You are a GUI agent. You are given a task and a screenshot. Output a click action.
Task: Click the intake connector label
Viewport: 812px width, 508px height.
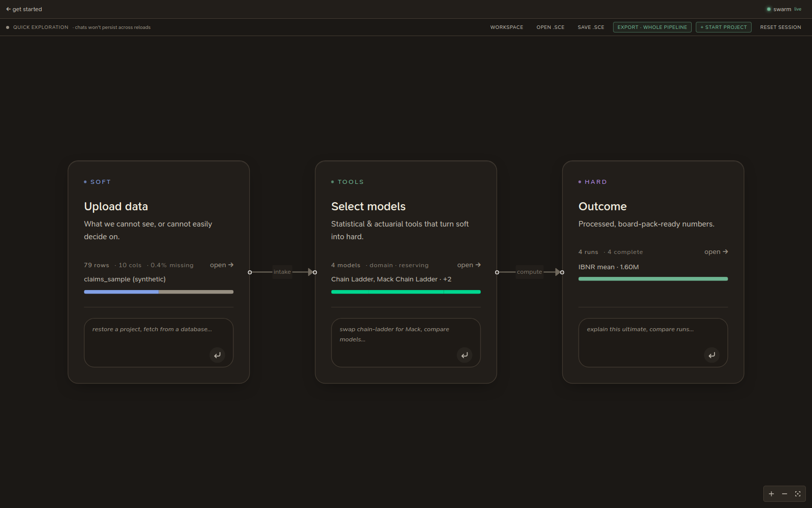pos(282,272)
